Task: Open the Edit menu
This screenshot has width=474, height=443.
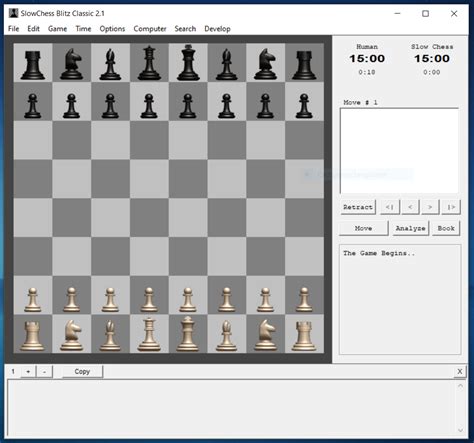Action: (33, 29)
